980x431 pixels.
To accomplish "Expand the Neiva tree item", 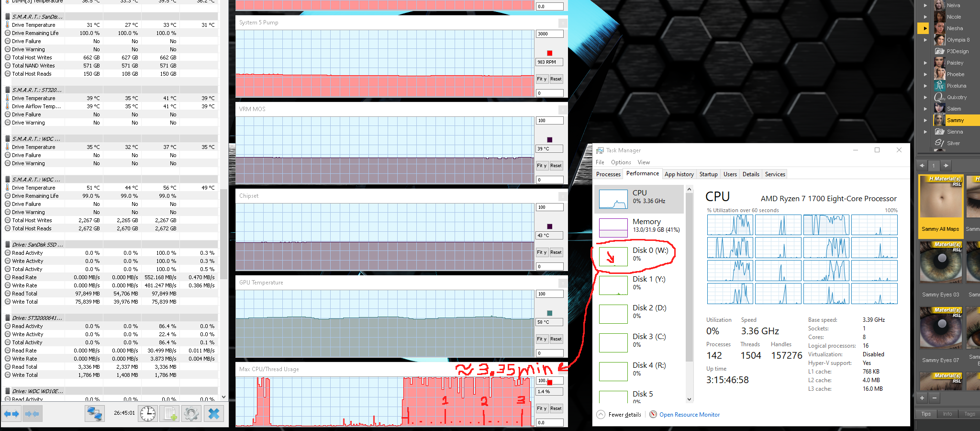I will (925, 5).
